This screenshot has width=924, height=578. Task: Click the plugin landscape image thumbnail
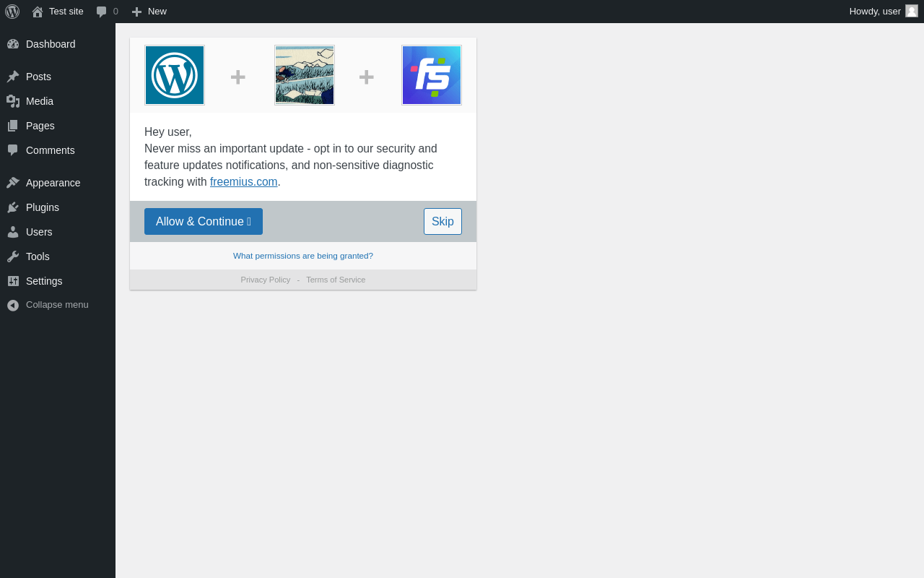point(305,75)
